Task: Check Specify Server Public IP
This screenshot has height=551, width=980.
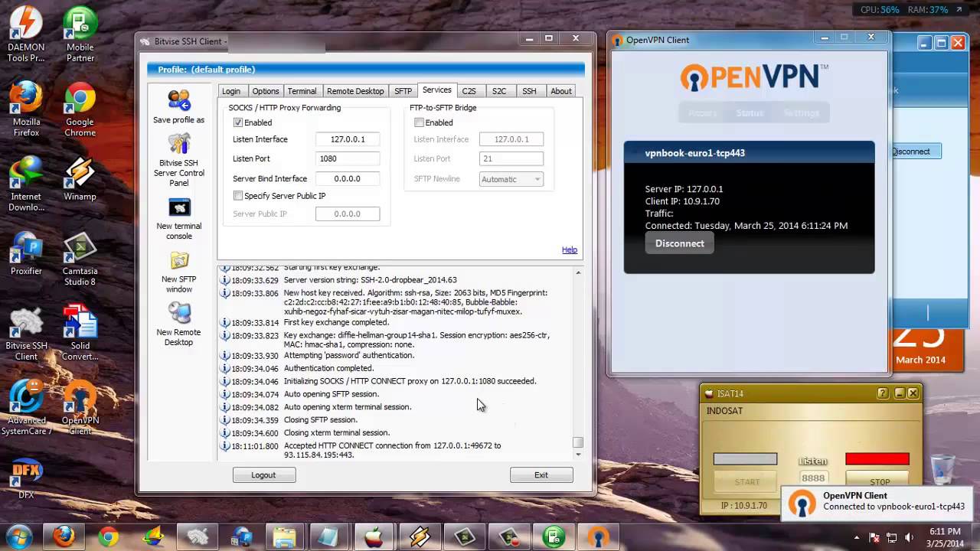Action: click(238, 196)
